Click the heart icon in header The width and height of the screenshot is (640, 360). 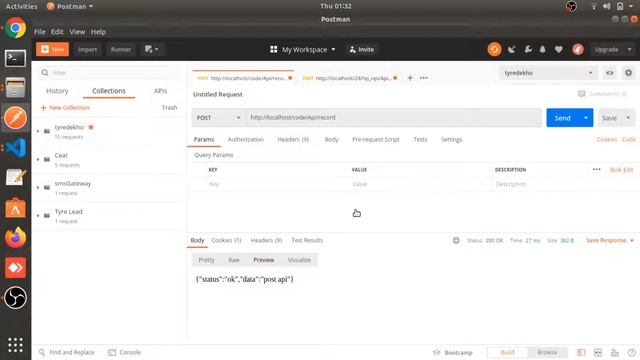[x=559, y=49]
